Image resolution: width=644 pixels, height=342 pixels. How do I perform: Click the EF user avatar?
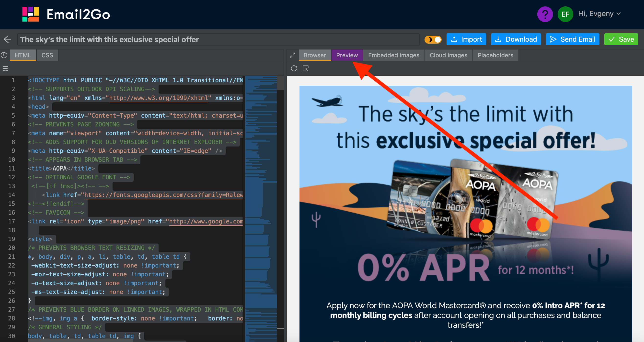(565, 14)
